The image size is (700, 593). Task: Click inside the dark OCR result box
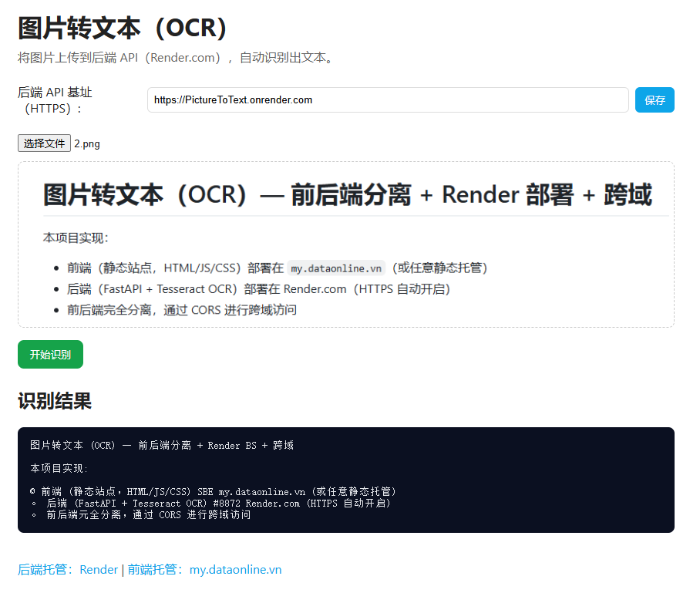[347, 478]
